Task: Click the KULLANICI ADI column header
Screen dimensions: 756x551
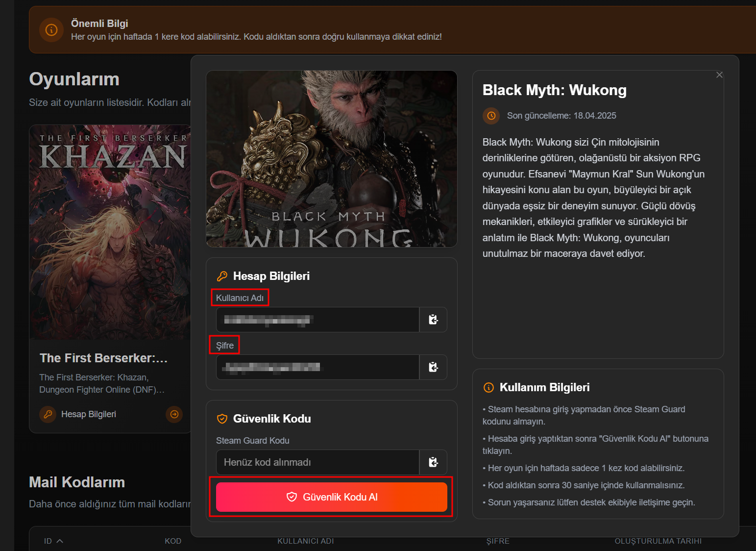Action: coord(306,541)
